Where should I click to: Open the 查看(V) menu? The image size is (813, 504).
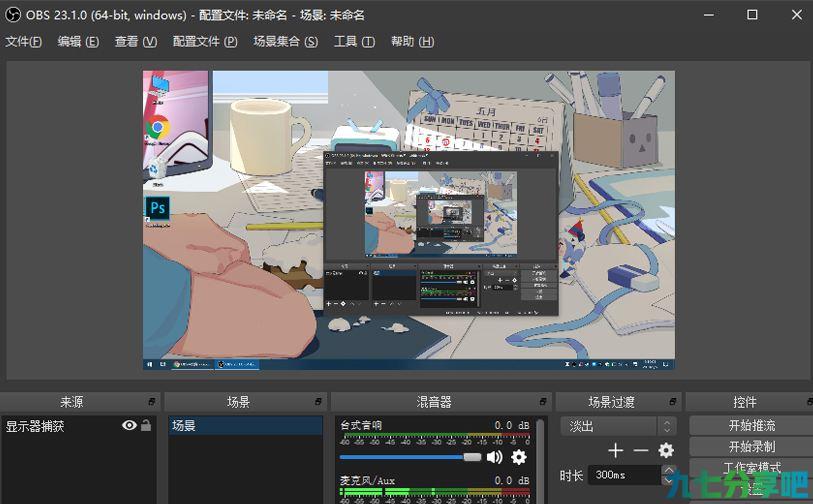(136, 41)
